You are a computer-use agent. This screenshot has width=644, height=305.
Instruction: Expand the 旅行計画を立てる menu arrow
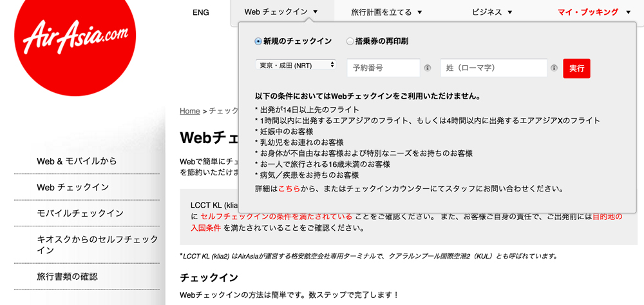click(x=419, y=12)
